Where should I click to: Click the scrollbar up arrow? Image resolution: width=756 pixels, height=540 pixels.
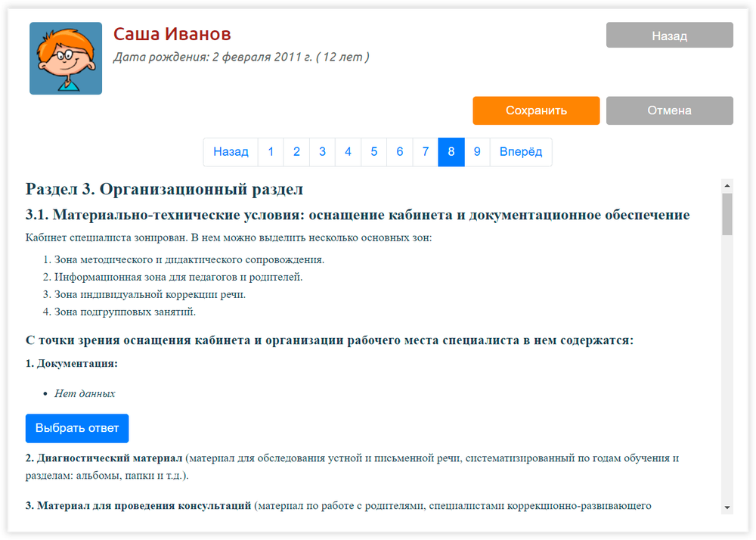point(727,185)
